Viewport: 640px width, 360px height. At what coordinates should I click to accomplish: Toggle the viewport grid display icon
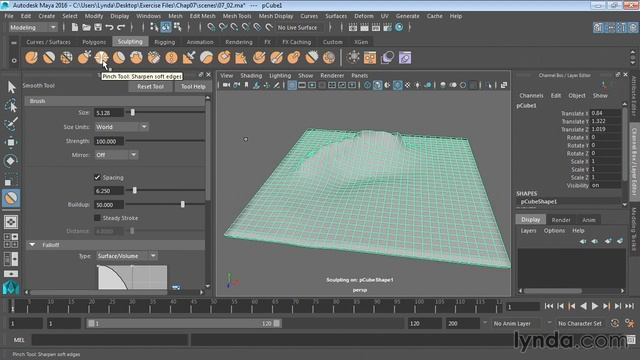[292, 85]
